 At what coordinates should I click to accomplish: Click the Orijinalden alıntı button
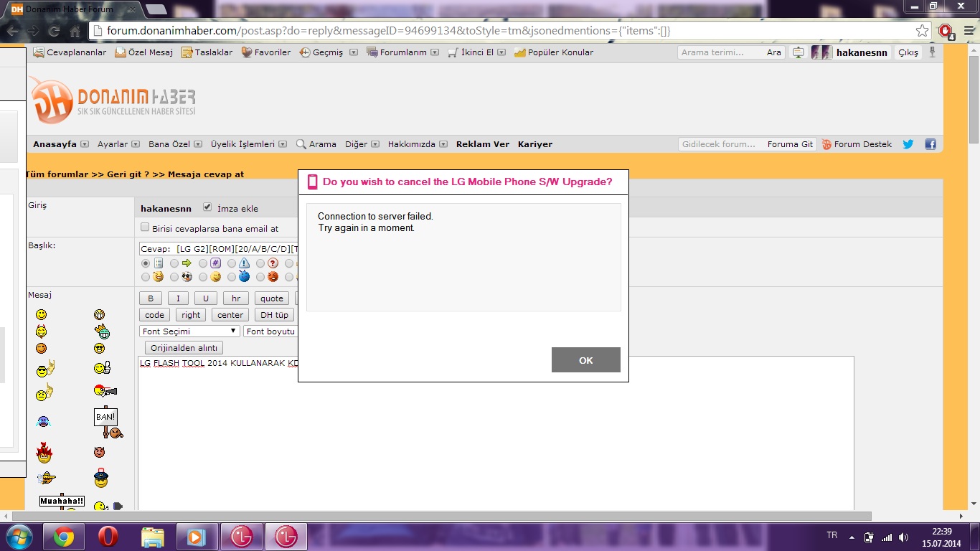coord(184,348)
